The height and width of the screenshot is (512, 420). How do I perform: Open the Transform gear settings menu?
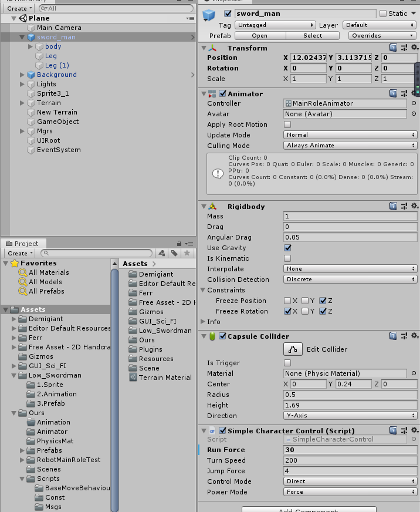415,48
